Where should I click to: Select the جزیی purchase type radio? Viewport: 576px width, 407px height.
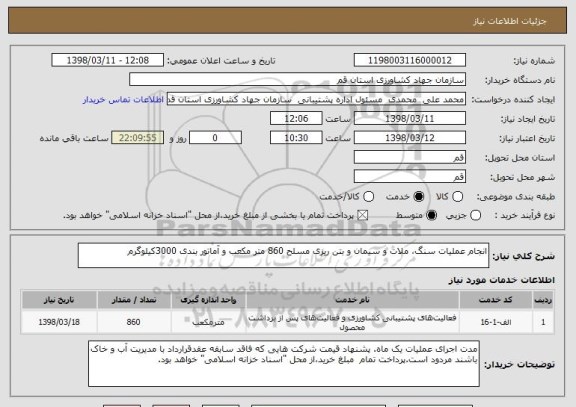[475, 216]
